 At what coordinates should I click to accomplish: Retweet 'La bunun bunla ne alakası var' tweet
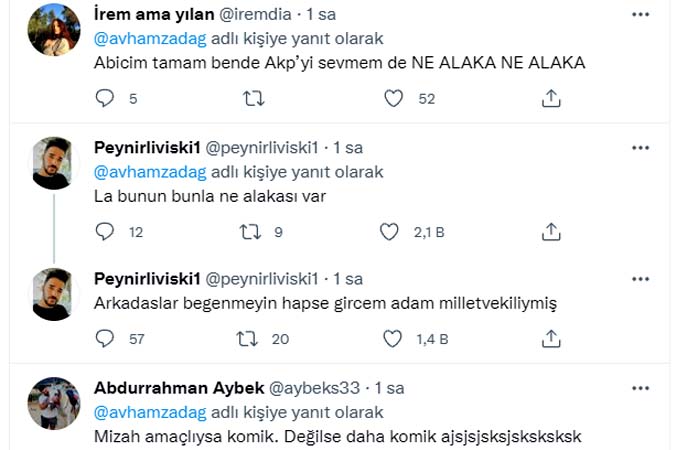pyautogui.click(x=254, y=232)
